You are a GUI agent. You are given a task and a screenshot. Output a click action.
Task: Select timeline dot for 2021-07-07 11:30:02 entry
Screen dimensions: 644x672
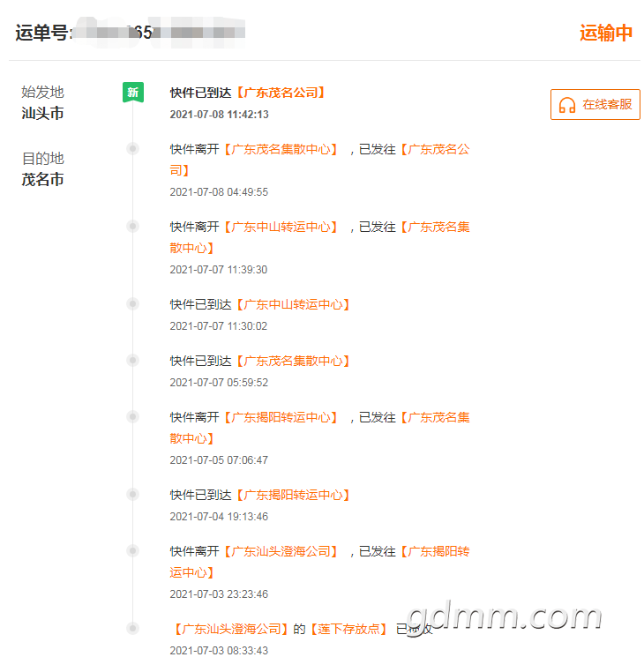tap(133, 304)
